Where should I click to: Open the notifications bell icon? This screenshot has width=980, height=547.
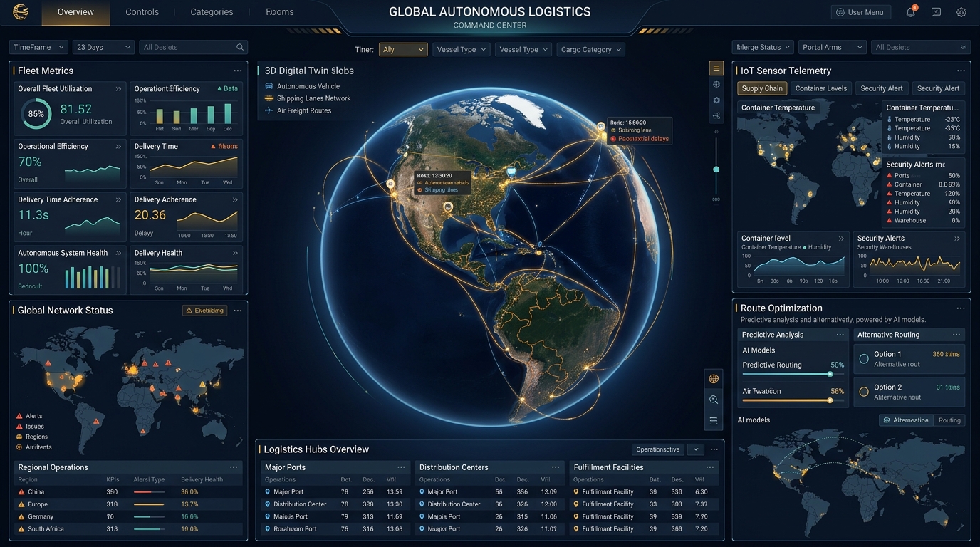tap(911, 12)
